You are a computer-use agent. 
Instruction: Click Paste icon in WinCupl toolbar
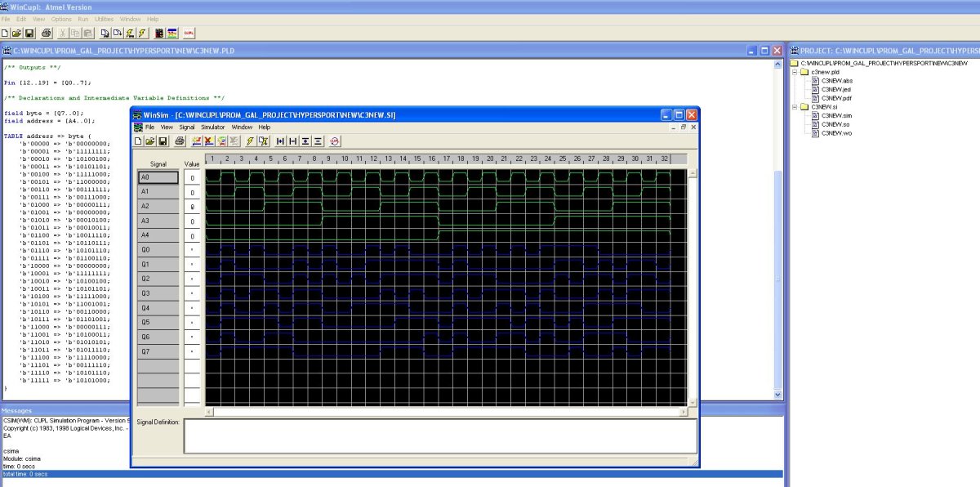[88, 33]
